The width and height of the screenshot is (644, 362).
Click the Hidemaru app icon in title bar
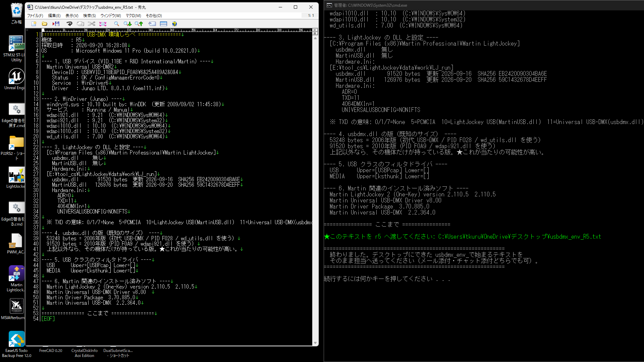click(30, 7)
